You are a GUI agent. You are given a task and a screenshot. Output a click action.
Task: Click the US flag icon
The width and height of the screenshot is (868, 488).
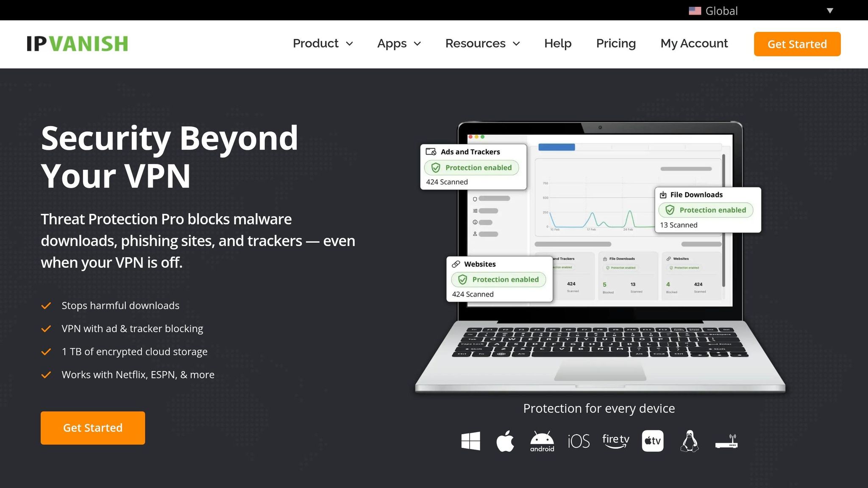[x=695, y=11]
